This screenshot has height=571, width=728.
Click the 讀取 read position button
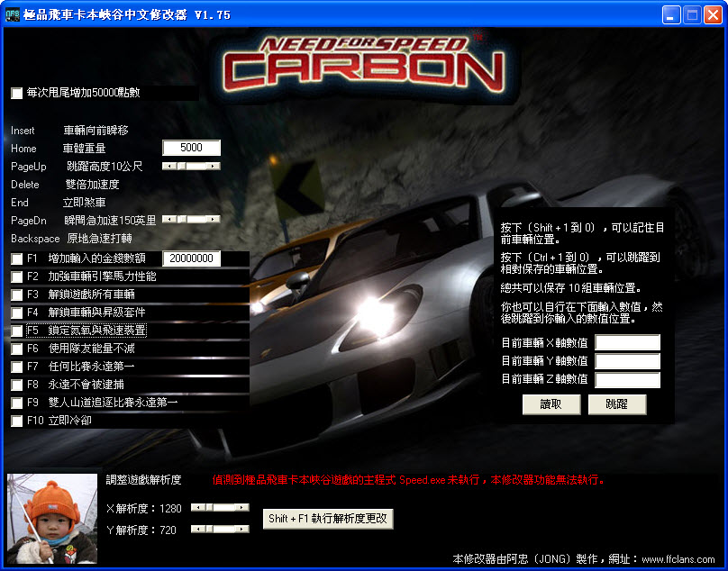[551, 404]
